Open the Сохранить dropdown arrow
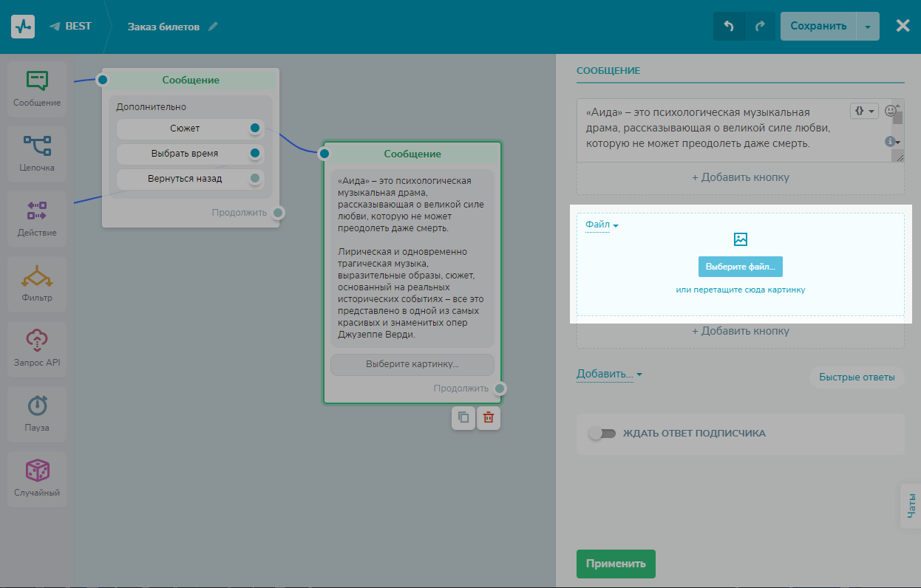 (x=868, y=26)
